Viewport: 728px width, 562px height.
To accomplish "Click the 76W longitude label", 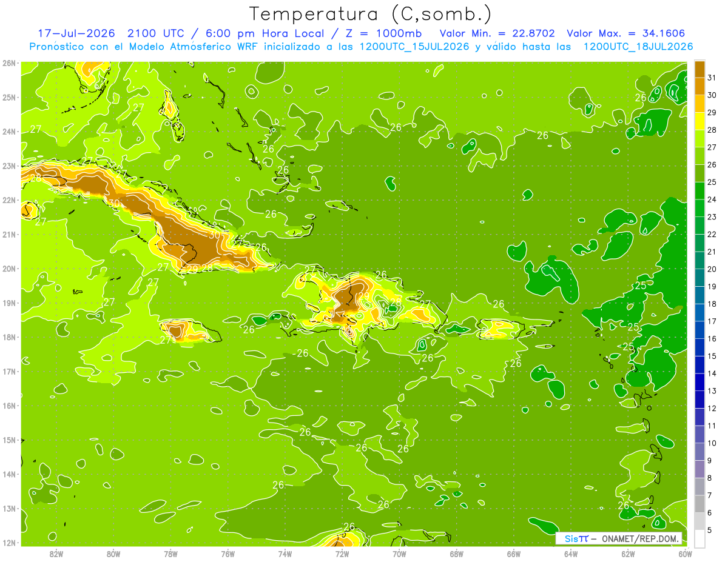I will pos(227,554).
